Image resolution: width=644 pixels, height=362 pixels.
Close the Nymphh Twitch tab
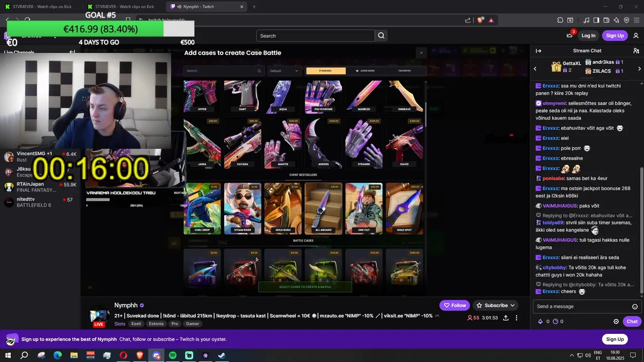pos(242,7)
